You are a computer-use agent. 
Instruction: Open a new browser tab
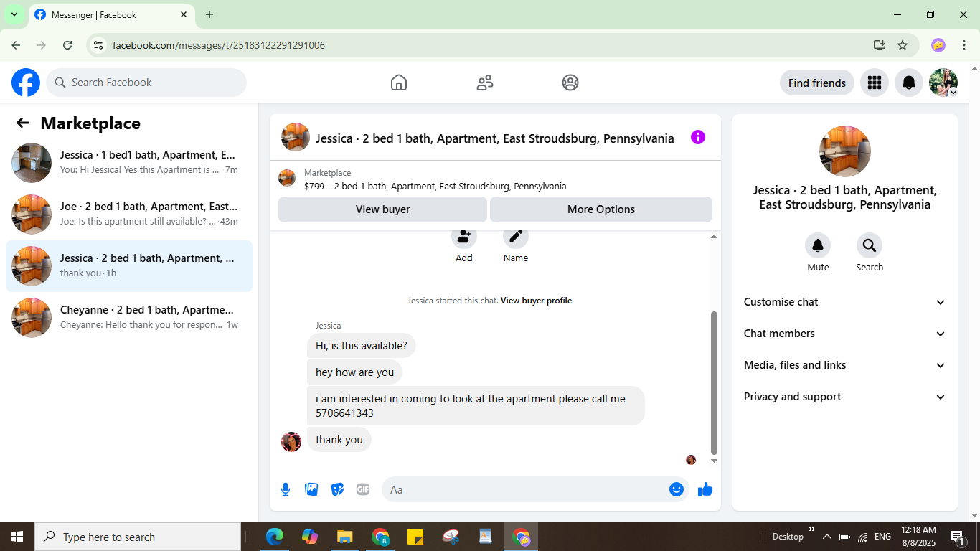[x=209, y=14]
